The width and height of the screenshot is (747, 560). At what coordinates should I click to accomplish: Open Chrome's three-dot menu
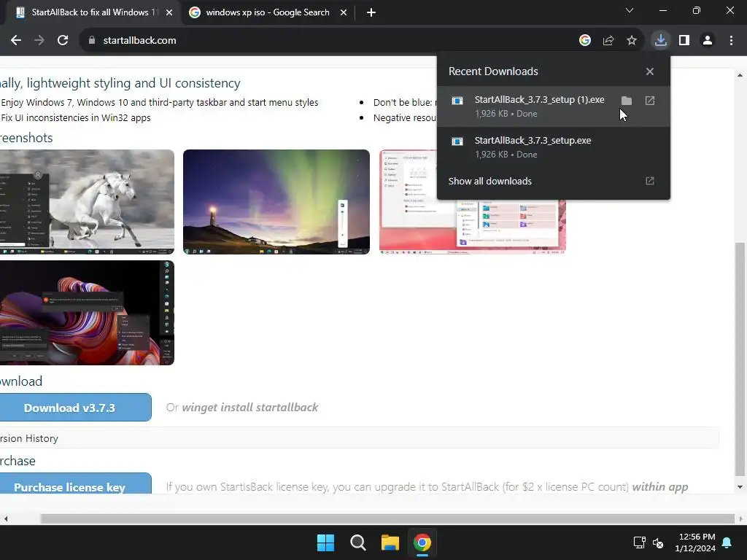(731, 41)
